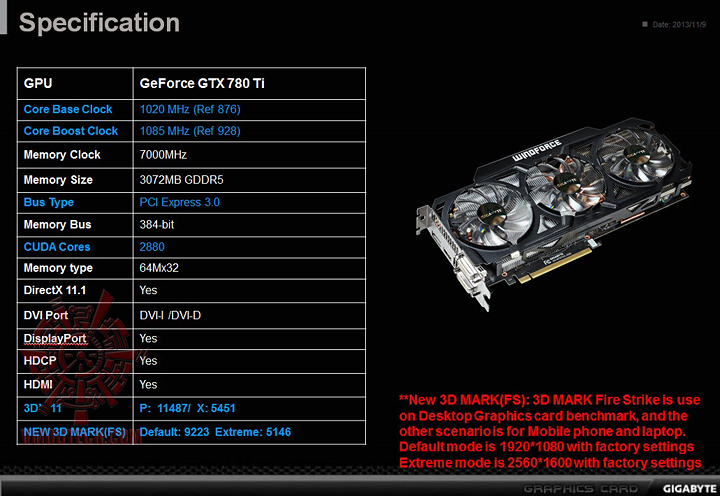Select the 7000MHz value
Screen dimensions: 720x496
point(163,155)
